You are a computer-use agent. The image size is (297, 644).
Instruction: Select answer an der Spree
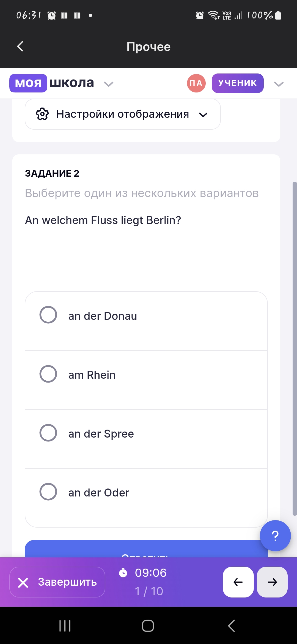click(x=146, y=439)
